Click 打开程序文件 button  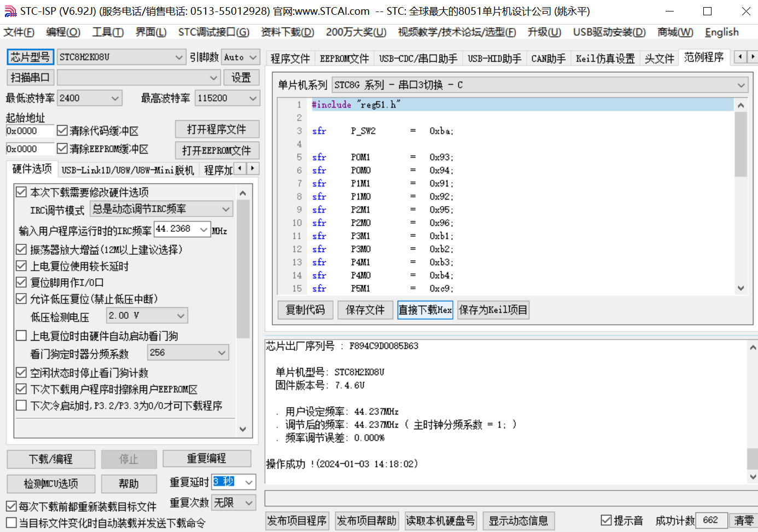point(217,130)
